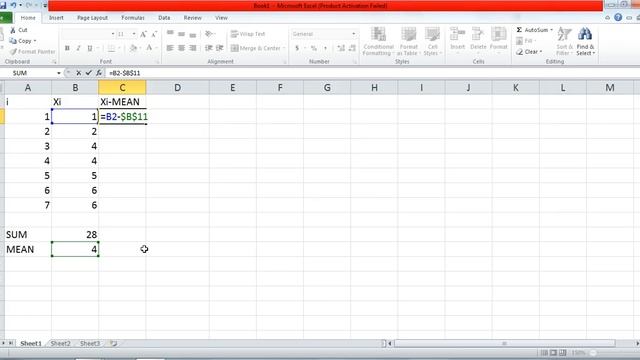Click Decrease Decimal icon
This screenshot has width=640, height=360.
352,48
